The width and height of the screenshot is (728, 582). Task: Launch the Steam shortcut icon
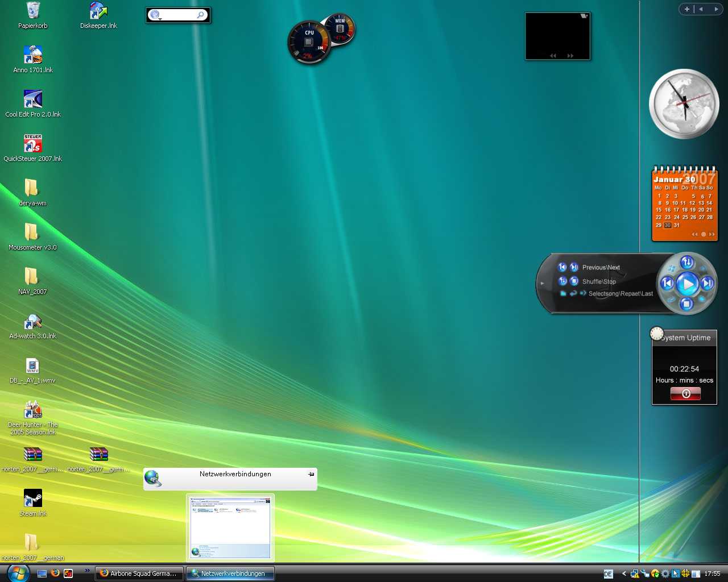tap(33, 498)
